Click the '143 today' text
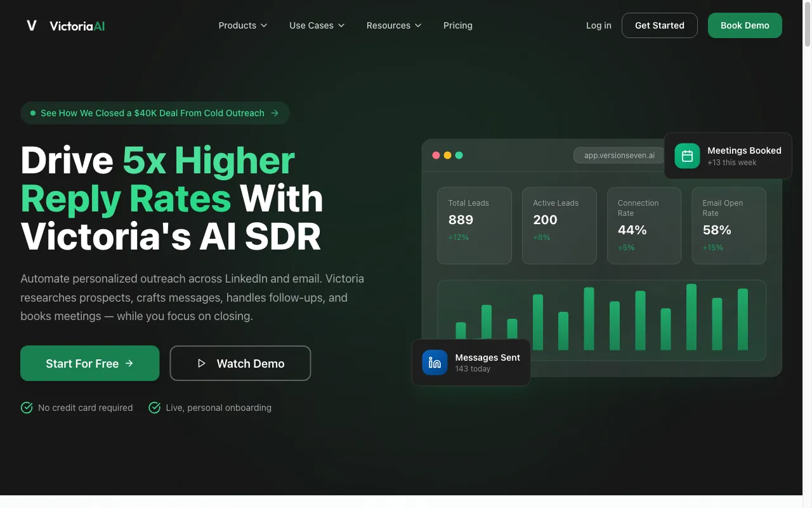 click(473, 369)
